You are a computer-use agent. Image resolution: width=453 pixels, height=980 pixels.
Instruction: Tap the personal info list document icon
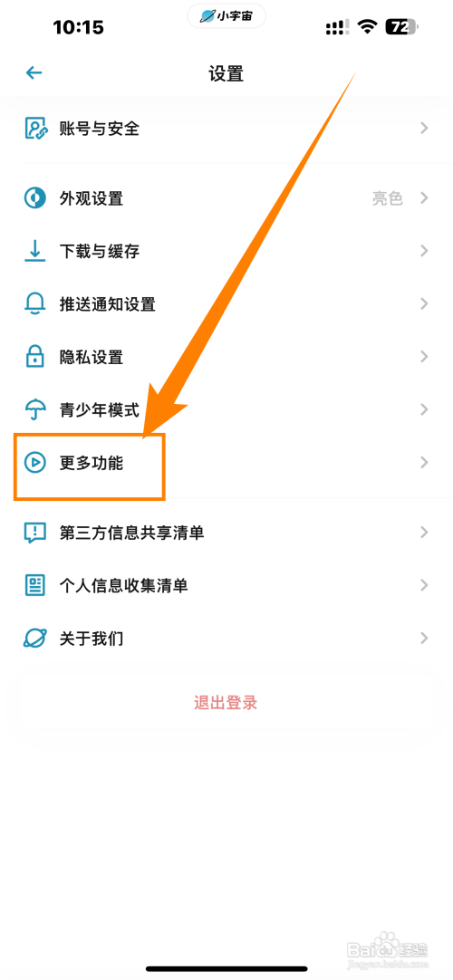coord(35,586)
